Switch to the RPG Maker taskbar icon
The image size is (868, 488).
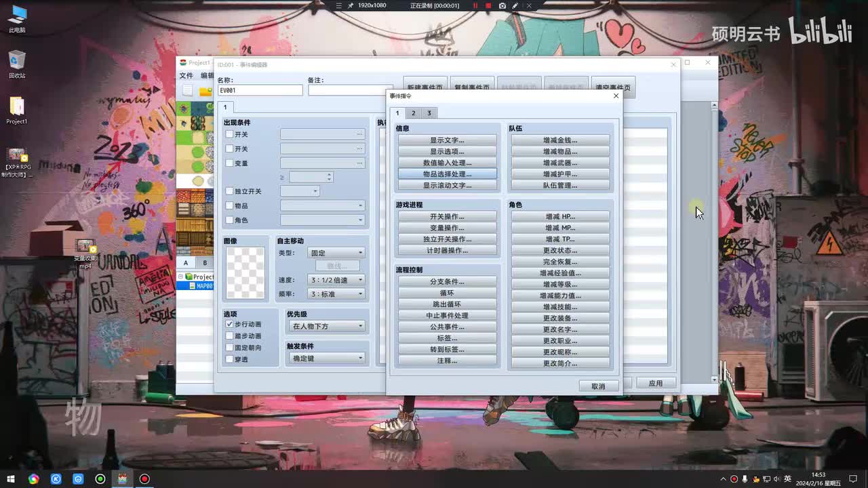pyautogui.click(x=123, y=479)
